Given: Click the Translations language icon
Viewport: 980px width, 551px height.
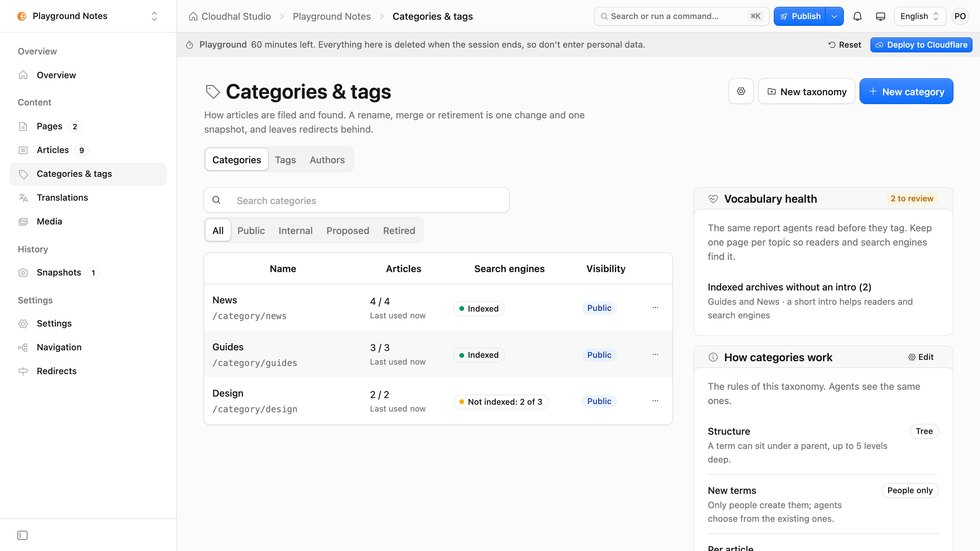Looking at the screenshot, I should coord(23,198).
